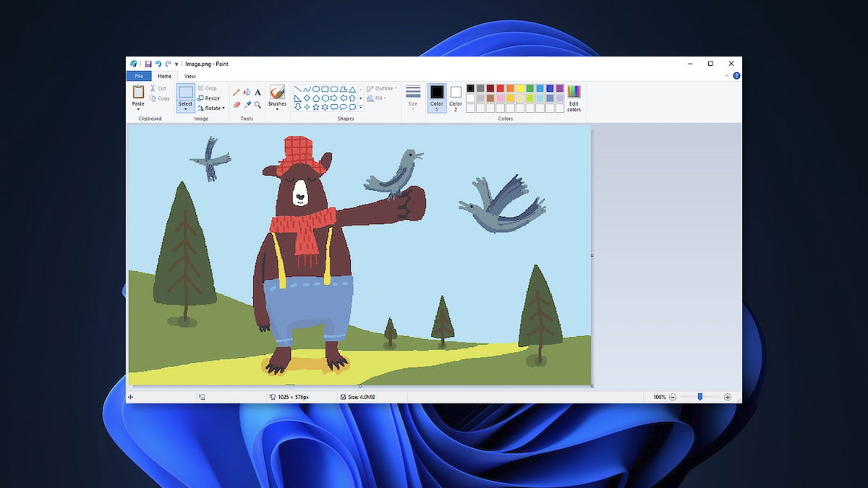The height and width of the screenshot is (488, 868).
Task: Choose the Text tool
Action: (x=258, y=93)
